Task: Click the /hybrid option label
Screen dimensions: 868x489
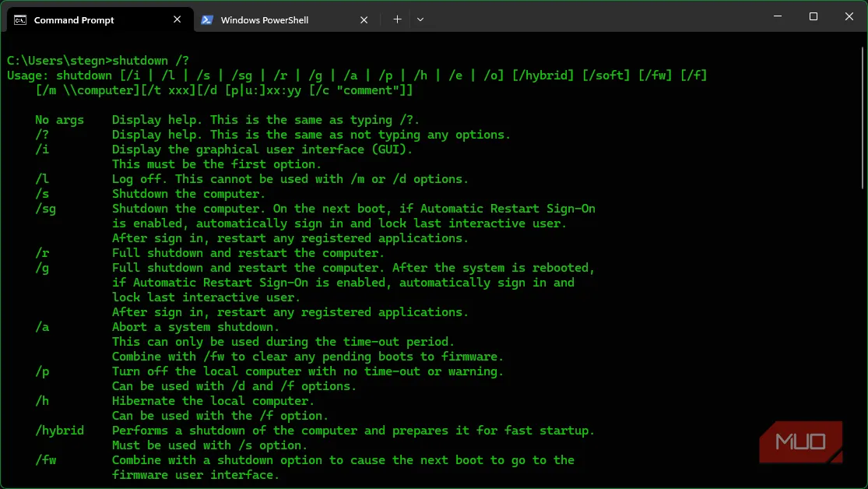Action: 58,430
